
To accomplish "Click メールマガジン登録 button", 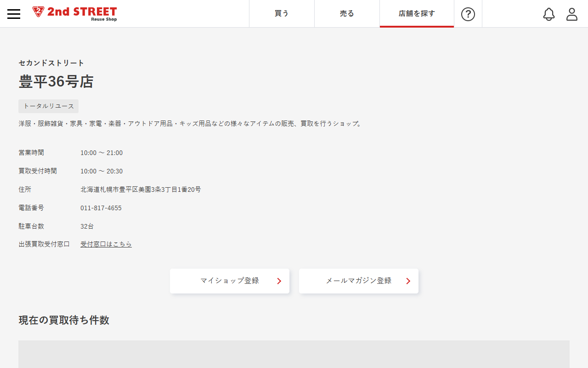I will pos(359,281).
